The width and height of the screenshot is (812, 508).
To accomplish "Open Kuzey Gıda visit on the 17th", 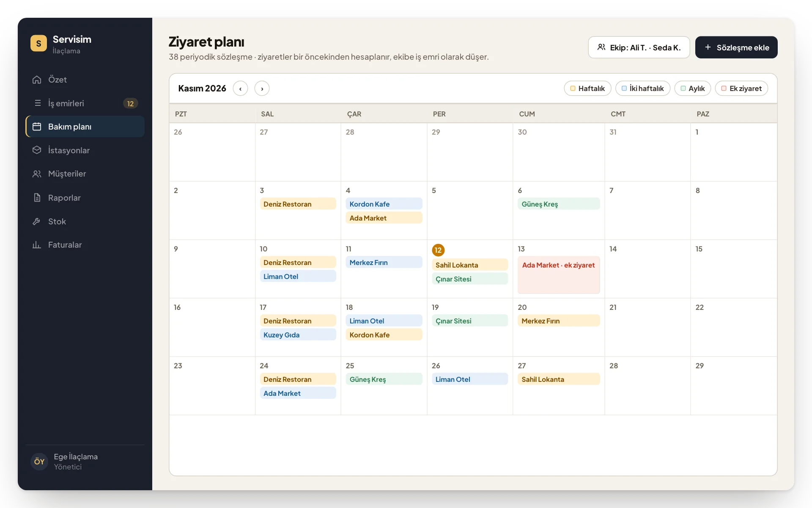I will (298, 335).
